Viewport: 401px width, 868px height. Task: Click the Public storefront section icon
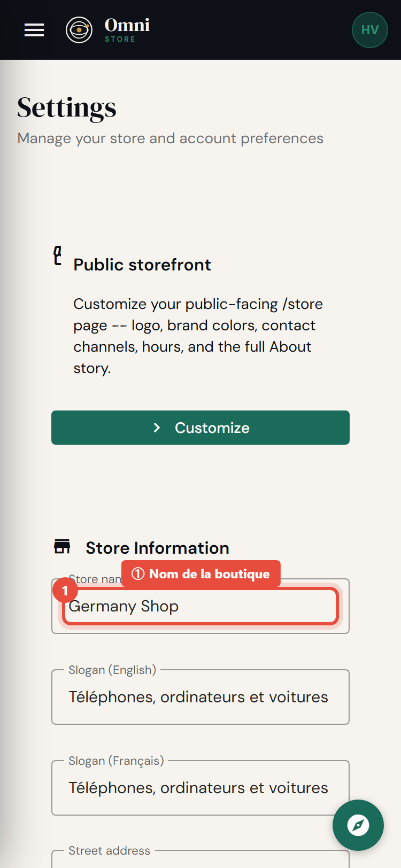58,256
